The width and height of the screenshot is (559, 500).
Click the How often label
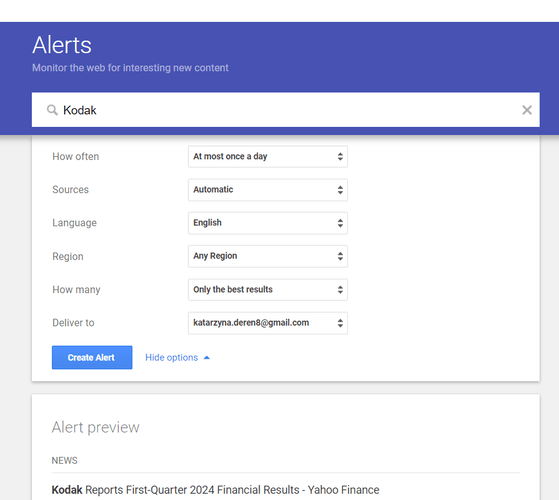[76, 156]
